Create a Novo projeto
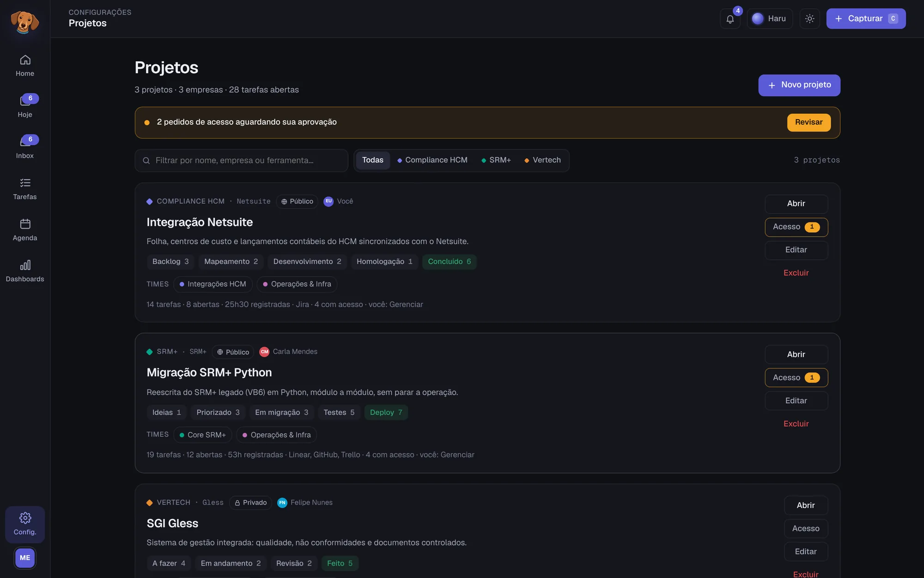The height and width of the screenshot is (578, 924). click(799, 85)
